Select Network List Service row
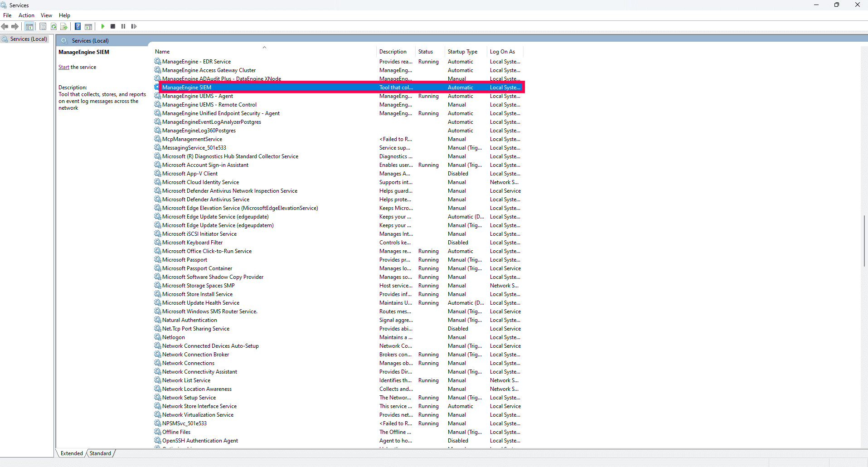The height and width of the screenshot is (467, 868). [339, 380]
